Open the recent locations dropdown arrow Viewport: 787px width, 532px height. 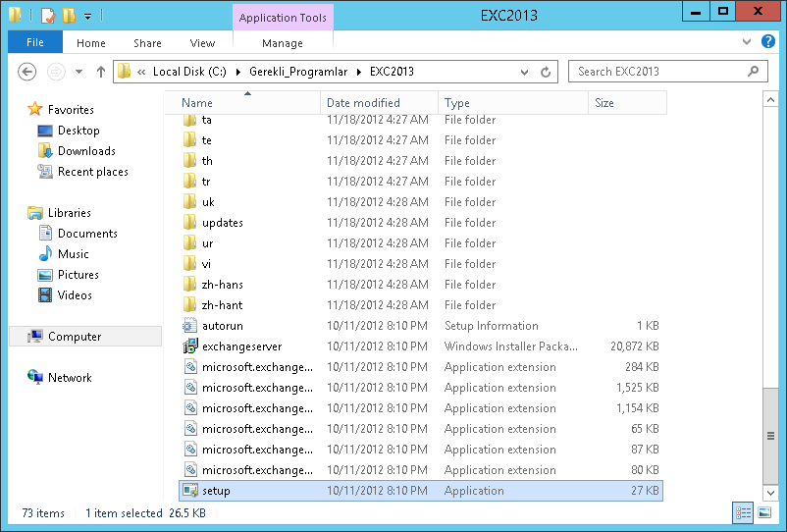[79, 72]
